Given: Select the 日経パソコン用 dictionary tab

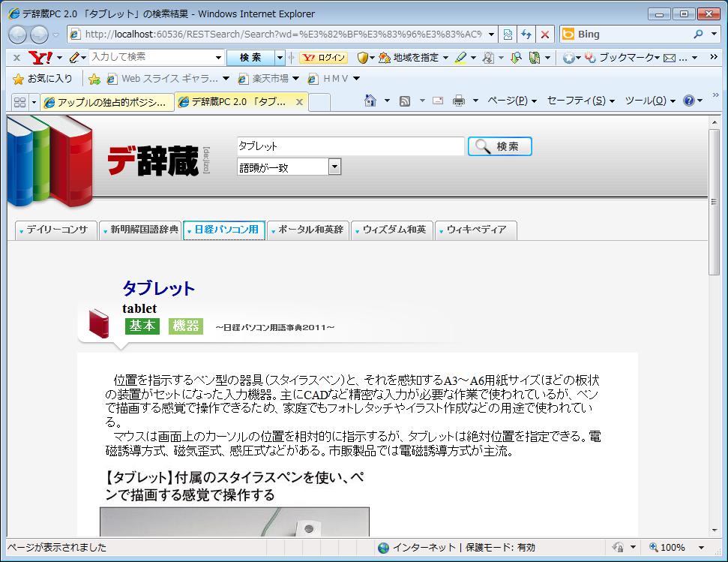Looking at the screenshot, I should (224, 230).
